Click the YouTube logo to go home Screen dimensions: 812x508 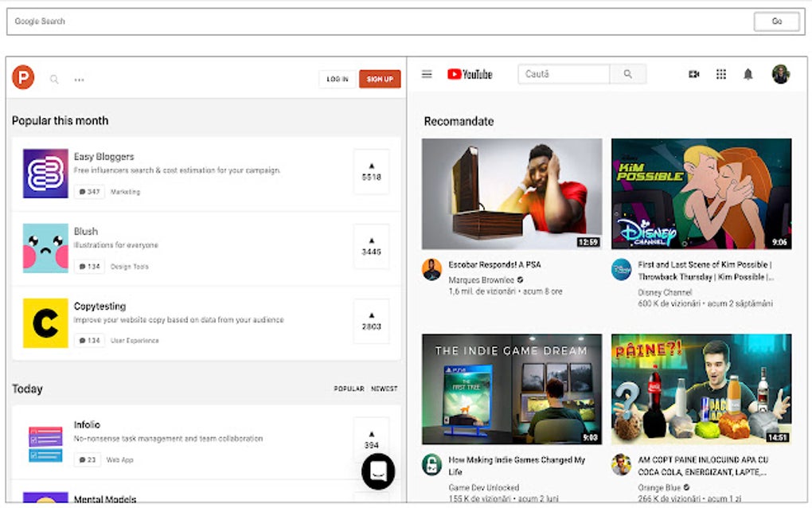coord(469,73)
